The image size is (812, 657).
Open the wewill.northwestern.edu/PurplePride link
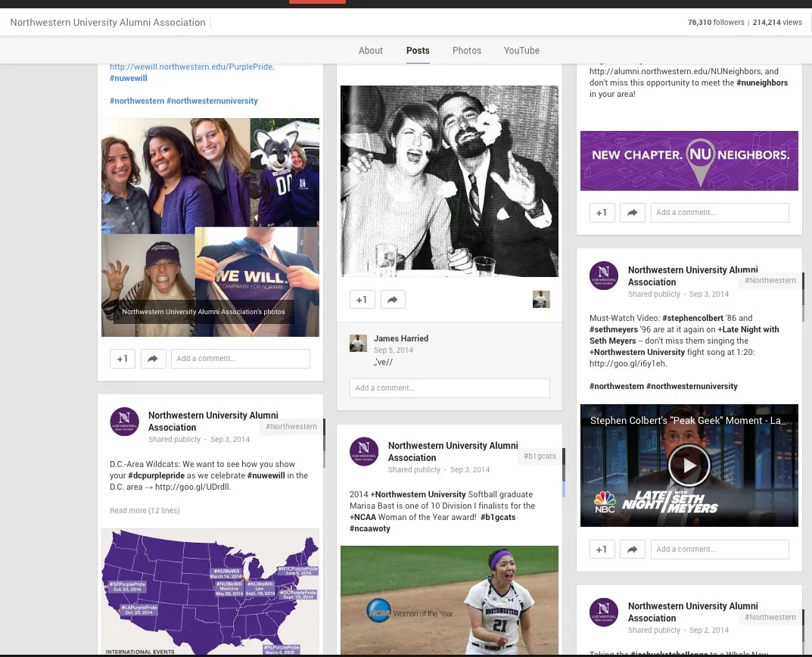coord(191,67)
